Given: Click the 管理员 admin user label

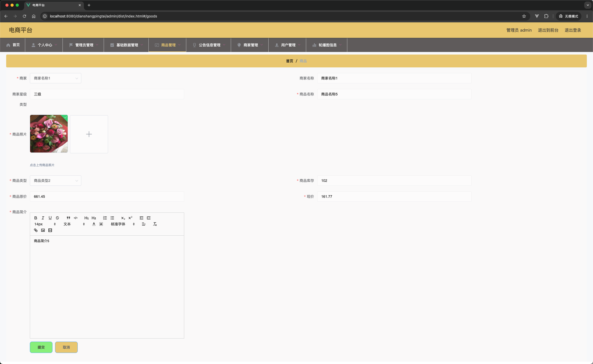Looking at the screenshot, I should (519, 30).
